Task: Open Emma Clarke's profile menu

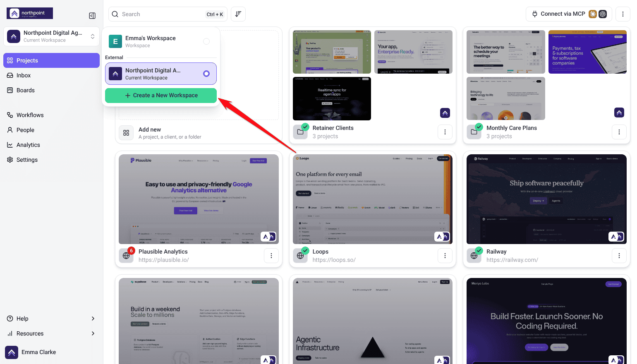Action: click(51, 352)
